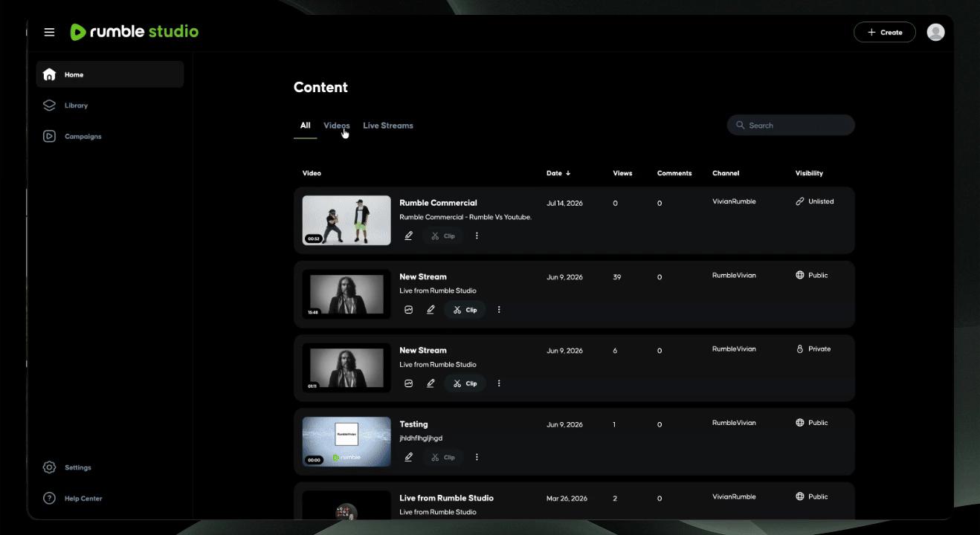
Task: Open the Rumble Commercial thumbnail
Action: pyautogui.click(x=346, y=220)
